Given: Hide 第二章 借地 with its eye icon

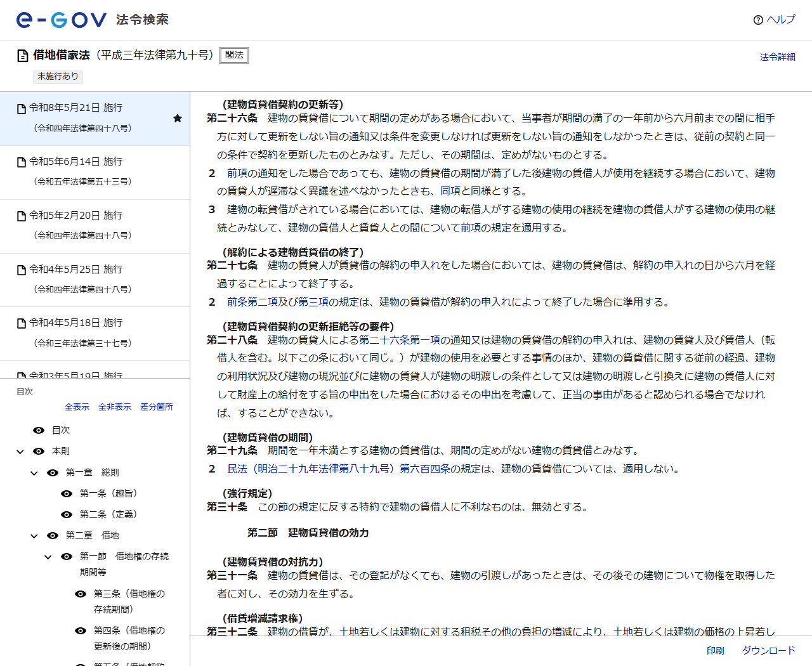Looking at the screenshot, I should pyautogui.click(x=53, y=535).
